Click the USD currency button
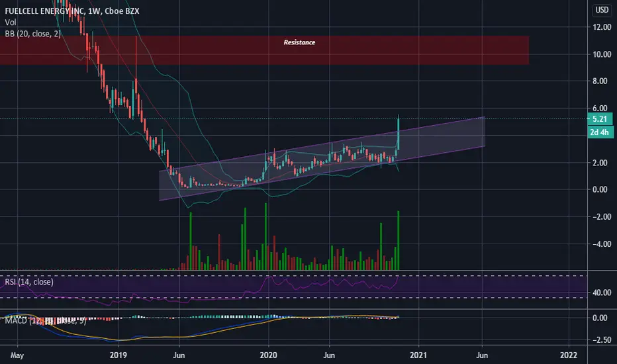 tap(602, 10)
